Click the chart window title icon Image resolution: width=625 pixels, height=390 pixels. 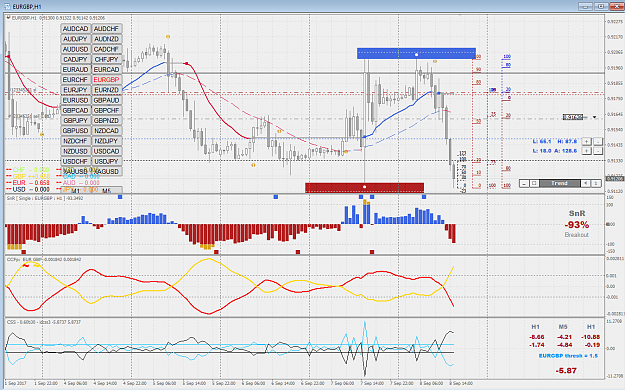[7, 6]
